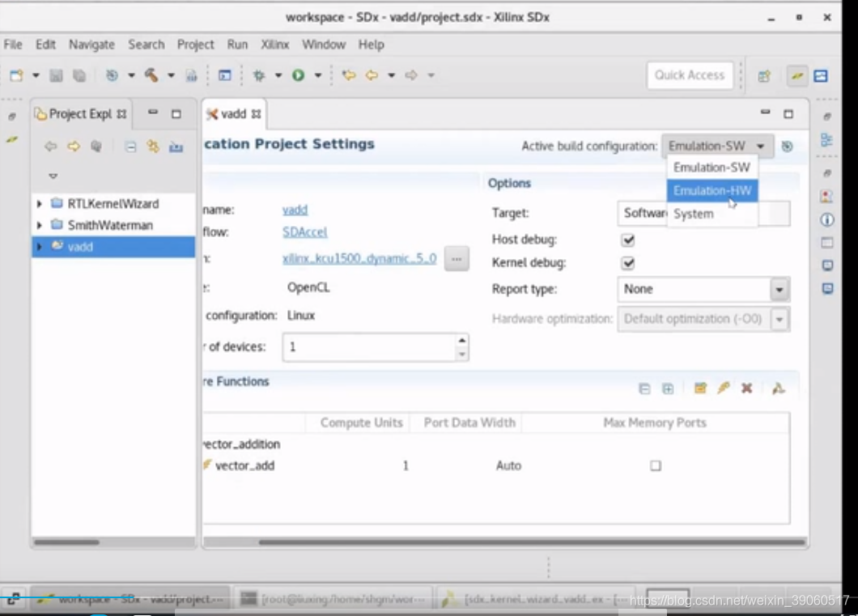This screenshot has width=858, height=616.
Task: Click the green Run button icon
Action: pyautogui.click(x=298, y=75)
